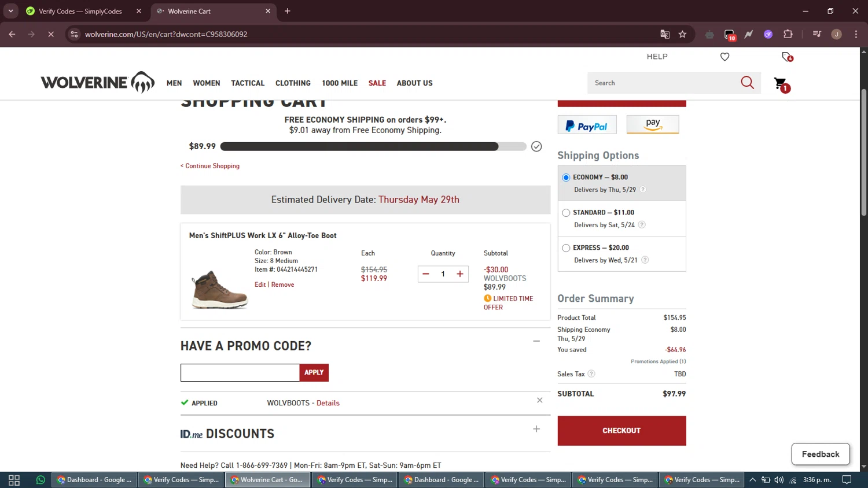Open the tab search dropdown arrow

pos(10,11)
